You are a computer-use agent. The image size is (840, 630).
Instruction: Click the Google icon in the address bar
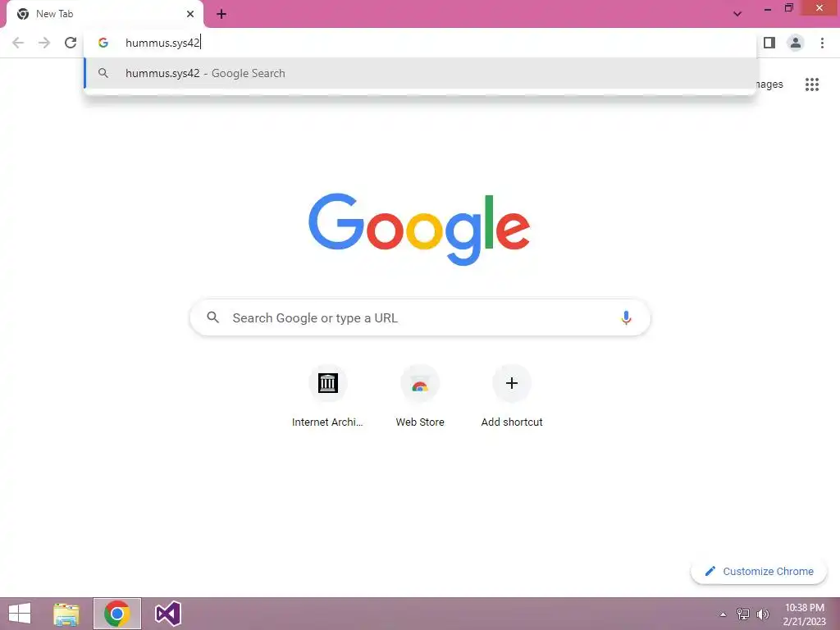tap(103, 43)
